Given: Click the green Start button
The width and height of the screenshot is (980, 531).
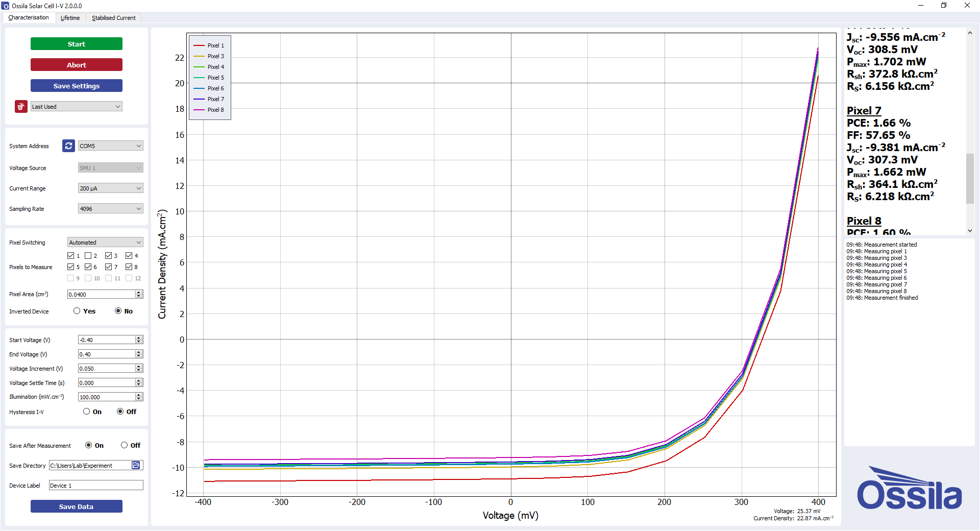Looking at the screenshot, I should (77, 44).
